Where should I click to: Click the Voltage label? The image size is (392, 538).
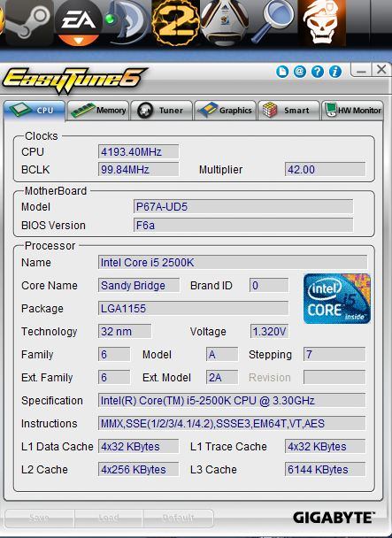point(208,332)
